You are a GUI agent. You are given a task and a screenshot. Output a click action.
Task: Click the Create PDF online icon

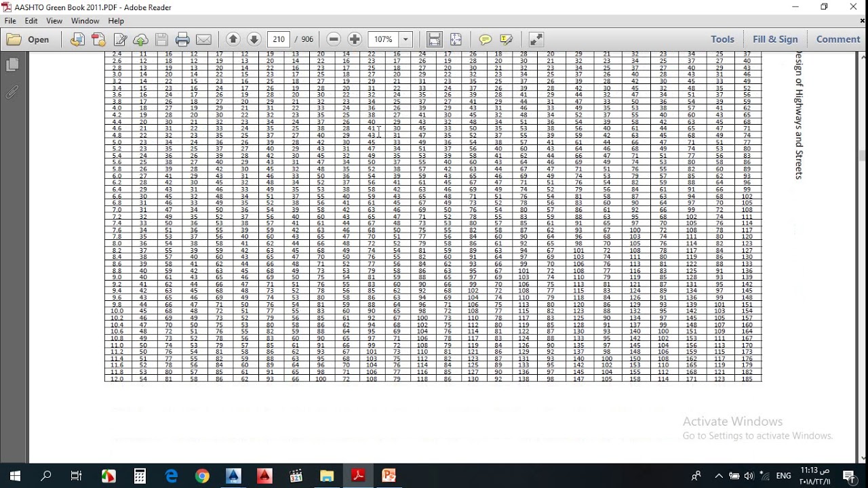(x=98, y=39)
